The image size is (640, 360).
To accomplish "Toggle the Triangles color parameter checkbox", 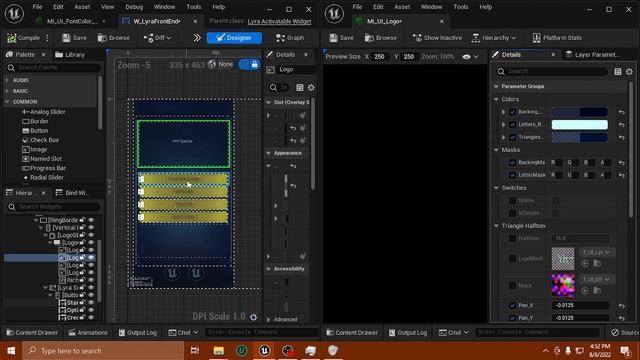I will 513,137.
